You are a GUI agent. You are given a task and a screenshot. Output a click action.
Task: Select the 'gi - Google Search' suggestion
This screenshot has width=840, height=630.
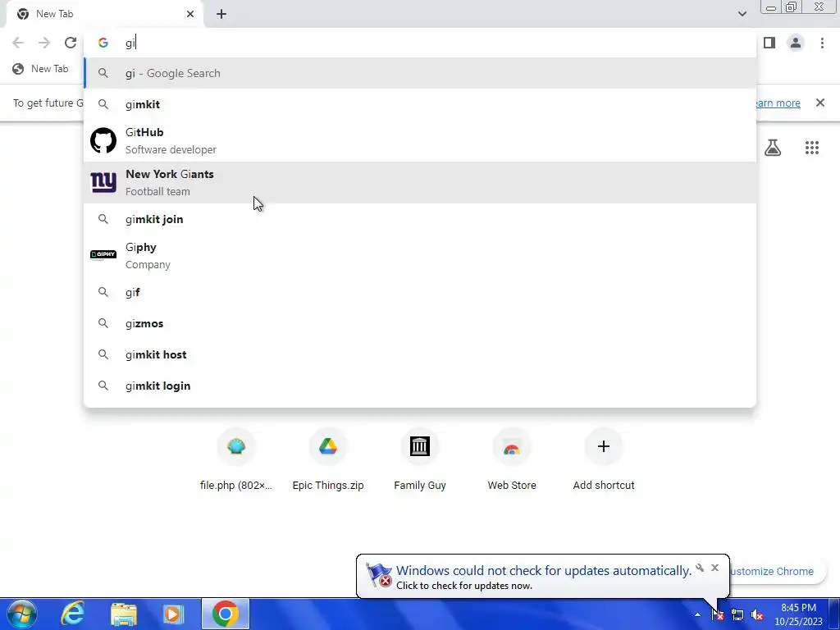pos(420,73)
